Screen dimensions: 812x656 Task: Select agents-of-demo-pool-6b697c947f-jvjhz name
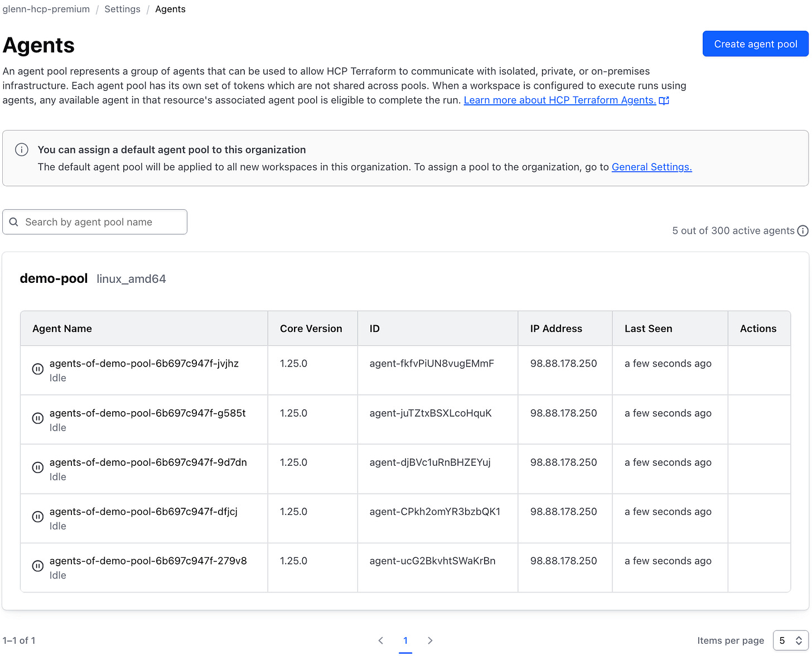(x=144, y=363)
